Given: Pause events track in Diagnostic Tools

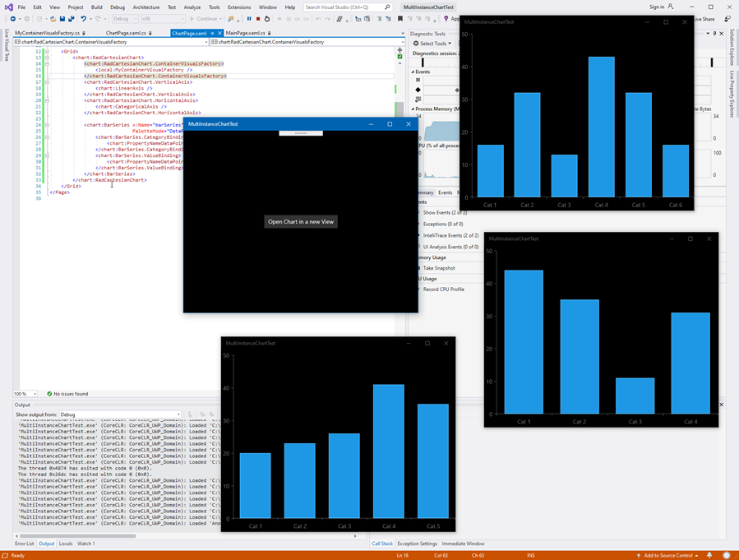Looking at the screenshot, I should pyautogui.click(x=418, y=80).
